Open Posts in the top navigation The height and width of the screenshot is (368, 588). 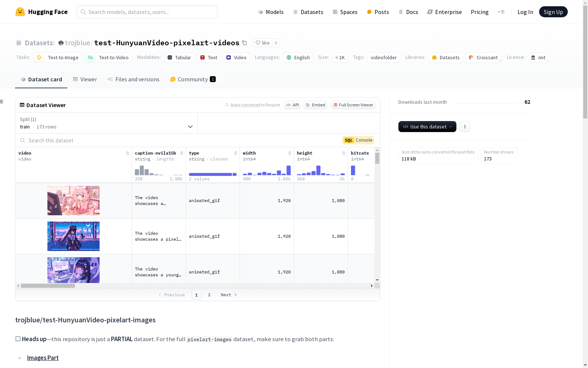[378, 12]
